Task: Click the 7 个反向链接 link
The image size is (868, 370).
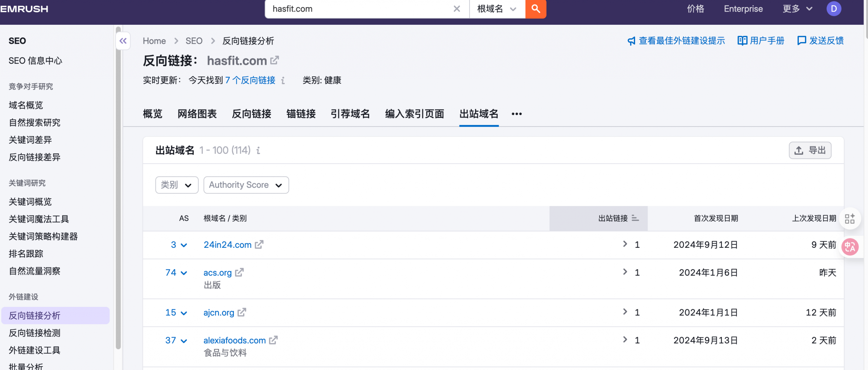Action: 250,80
